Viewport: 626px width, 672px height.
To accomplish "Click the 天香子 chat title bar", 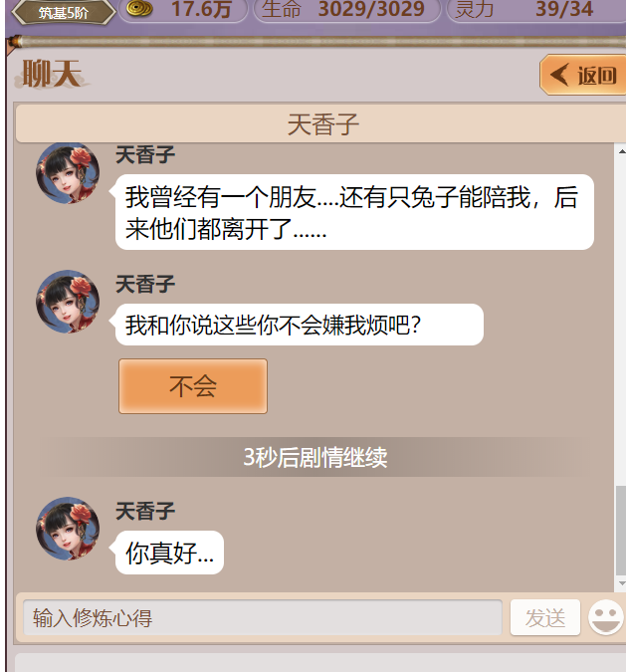I will (321, 123).
